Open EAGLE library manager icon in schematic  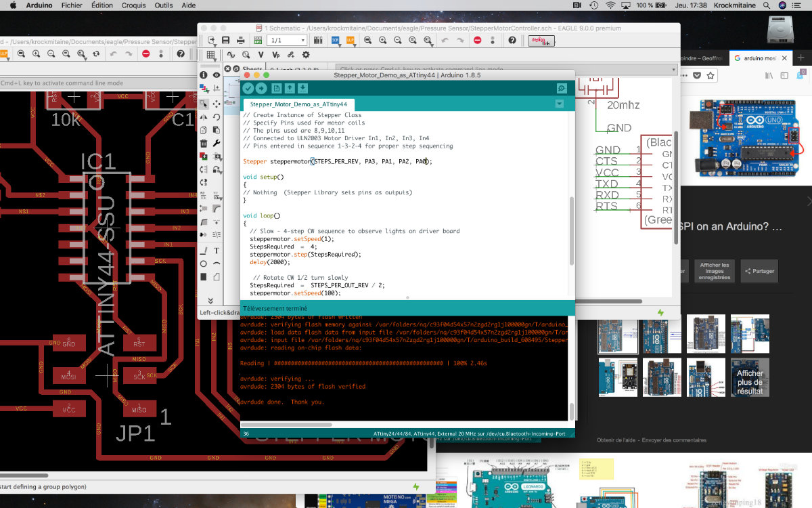pyautogui.click(x=318, y=41)
